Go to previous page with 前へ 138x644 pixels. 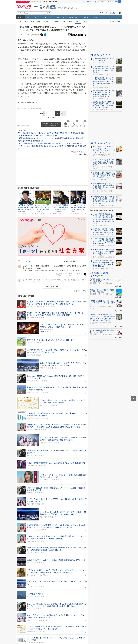coord(41,113)
